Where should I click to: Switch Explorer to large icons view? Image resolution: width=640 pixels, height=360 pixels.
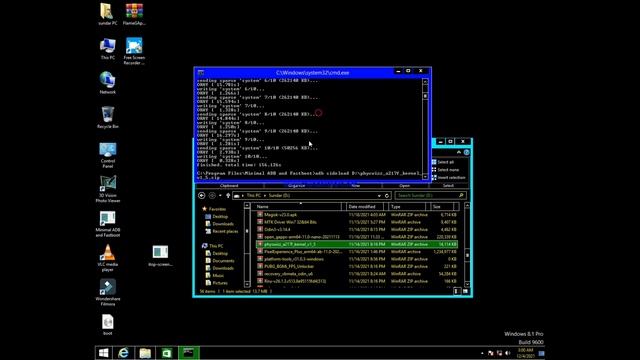(x=465, y=291)
